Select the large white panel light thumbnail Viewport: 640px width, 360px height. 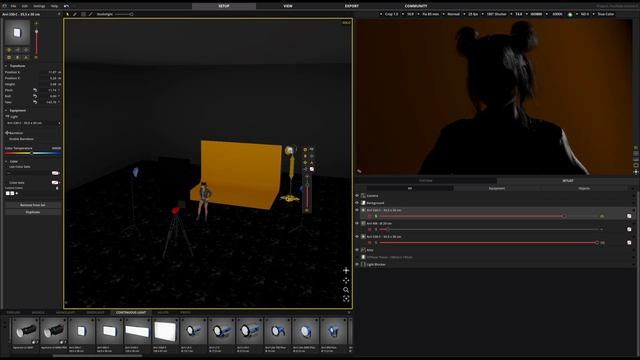165,331
